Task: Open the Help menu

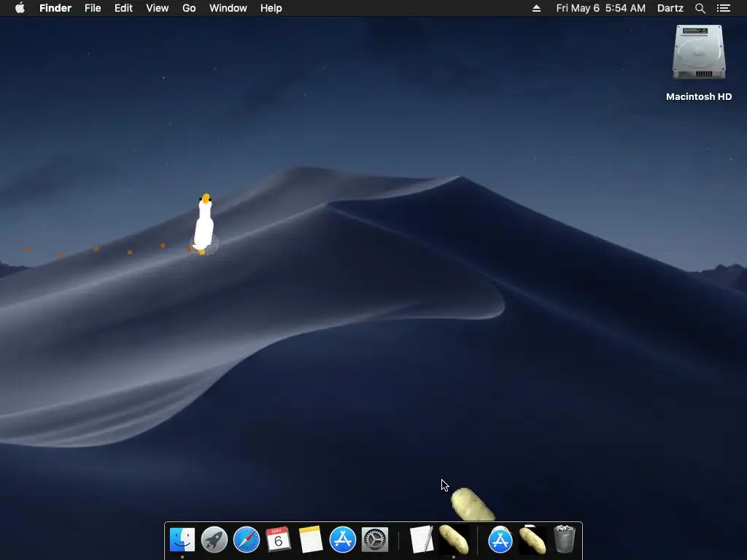Action: [x=271, y=8]
